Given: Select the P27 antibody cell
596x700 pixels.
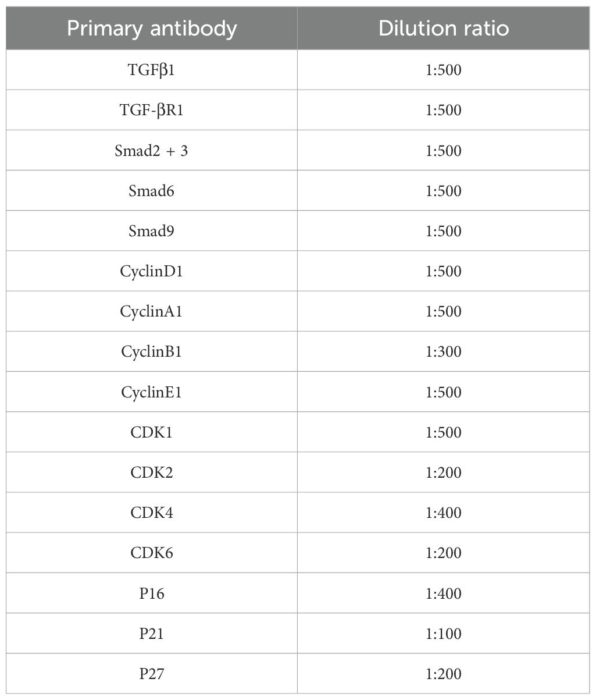Looking at the screenshot, I should point(152,674).
